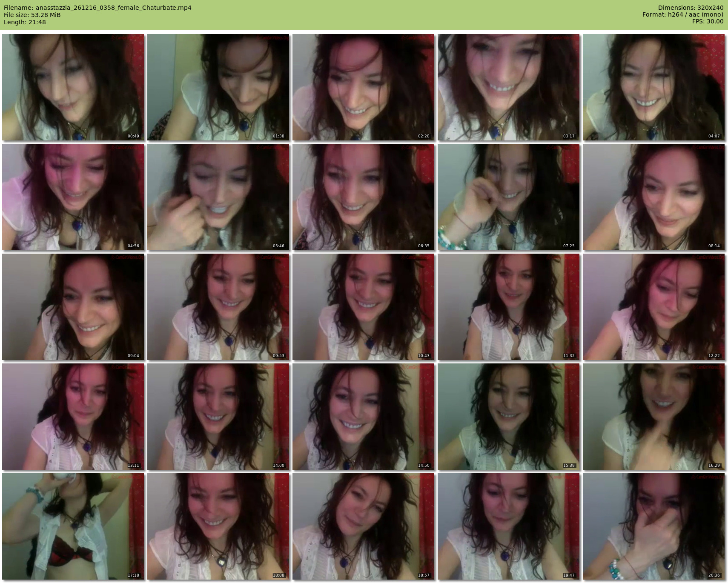
Task: Click the FPS 30.00 label
Action: pyautogui.click(x=708, y=21)
